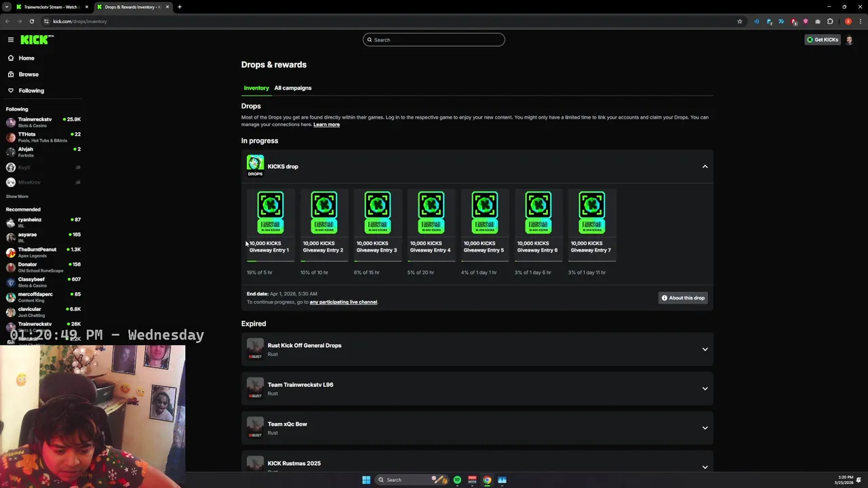Open Chrome profile avatar
The image size is (868, 488).
(848, 21)
